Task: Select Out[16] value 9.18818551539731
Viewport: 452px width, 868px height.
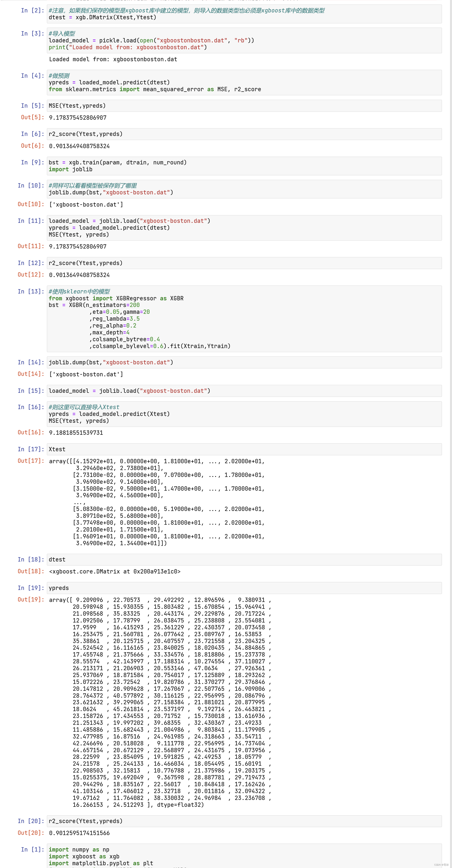Action: coord(76,433)
